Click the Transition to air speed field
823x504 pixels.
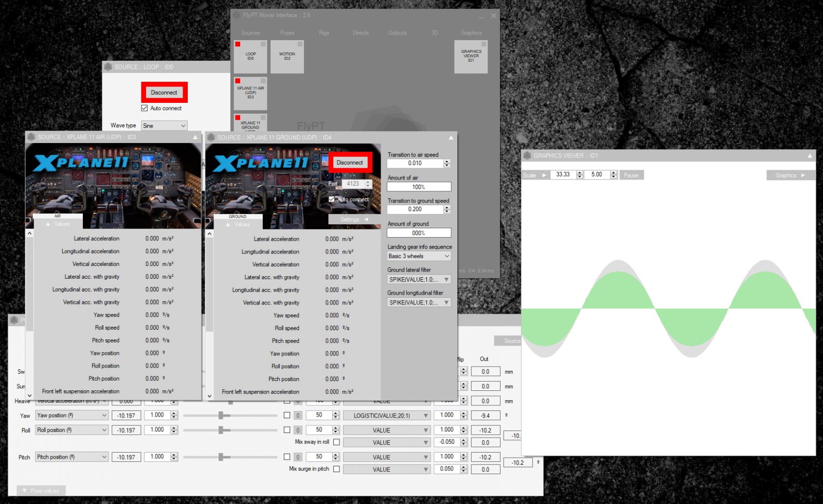click(415, 164)
